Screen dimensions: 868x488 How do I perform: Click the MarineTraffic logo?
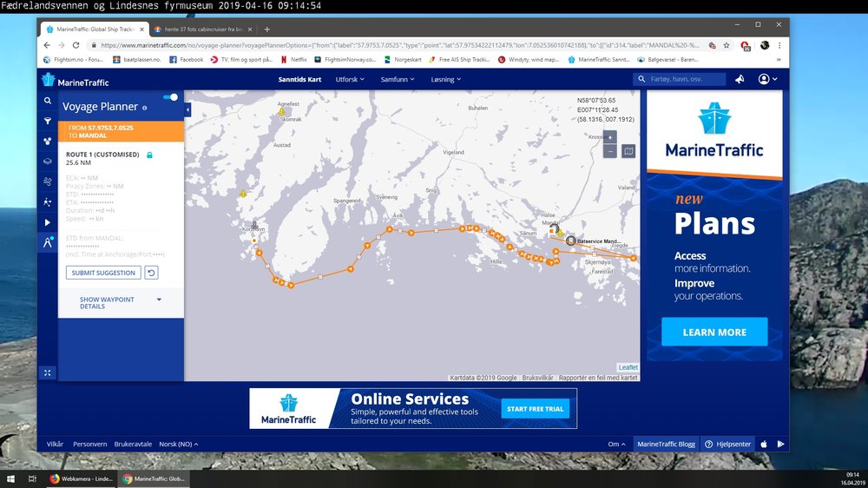[x=76, y=81]
